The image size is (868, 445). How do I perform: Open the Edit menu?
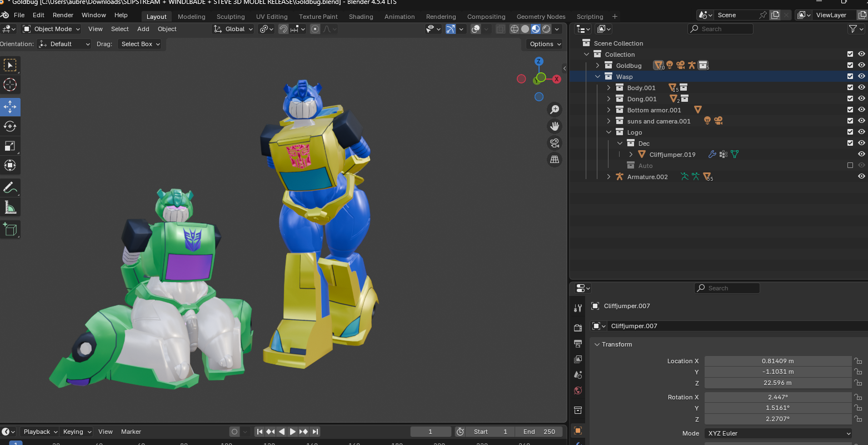[x=38, y=15]
